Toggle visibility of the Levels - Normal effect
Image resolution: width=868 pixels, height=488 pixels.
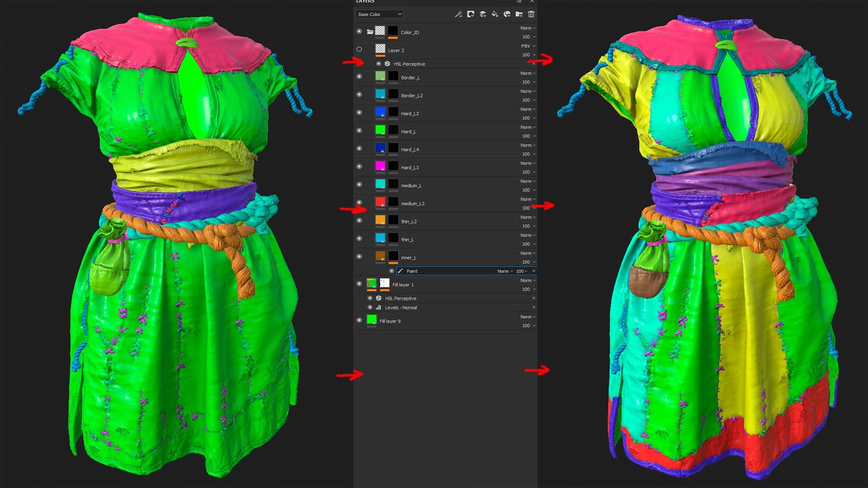pyautogui.click(x=370, y=307)
